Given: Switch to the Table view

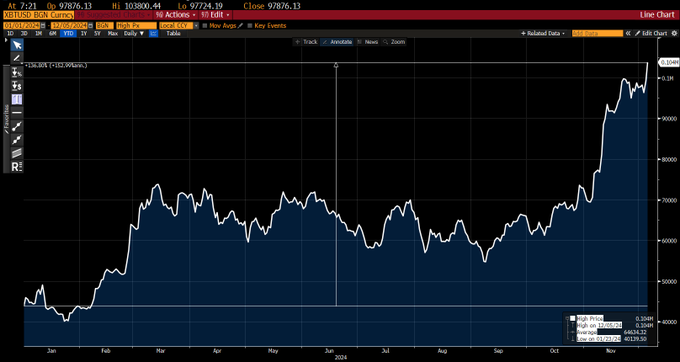Looking at the screenshot, I should point(173,33).
